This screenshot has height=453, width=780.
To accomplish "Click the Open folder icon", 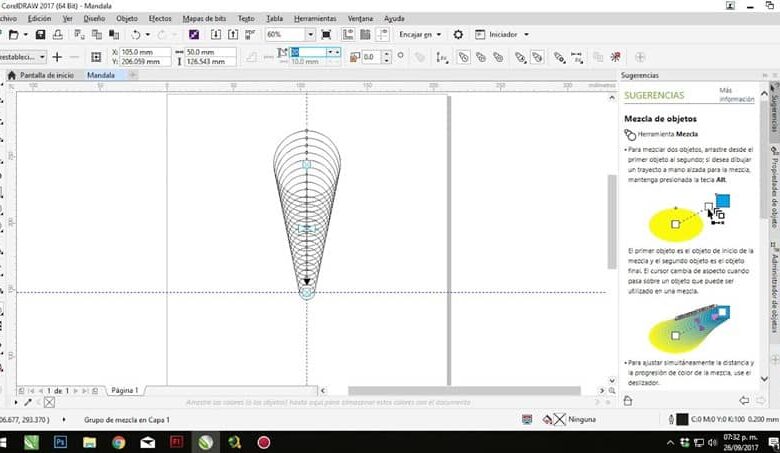I will pos(13,34).
